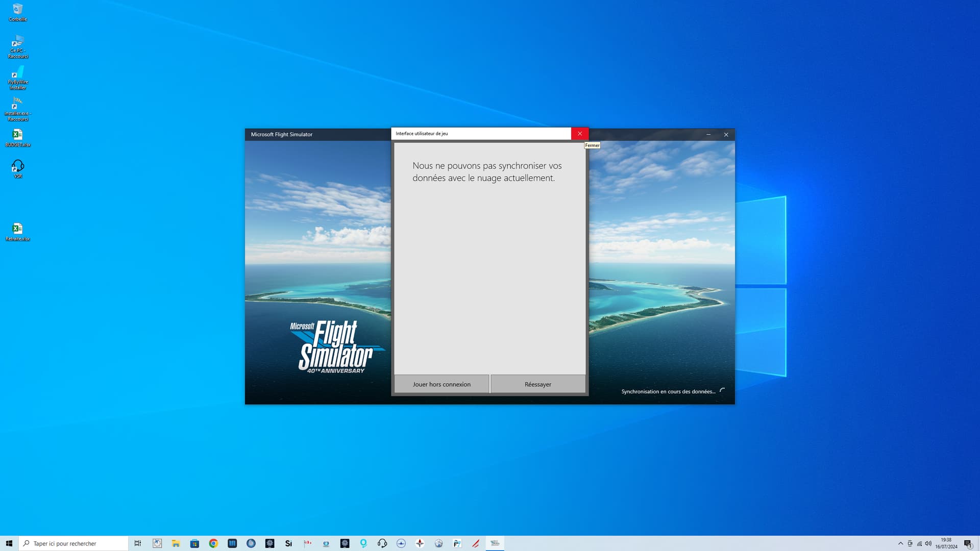Open the red compass star taskbar icon
The height and width of the screenshot is (551, 980).
coord(420,543)
